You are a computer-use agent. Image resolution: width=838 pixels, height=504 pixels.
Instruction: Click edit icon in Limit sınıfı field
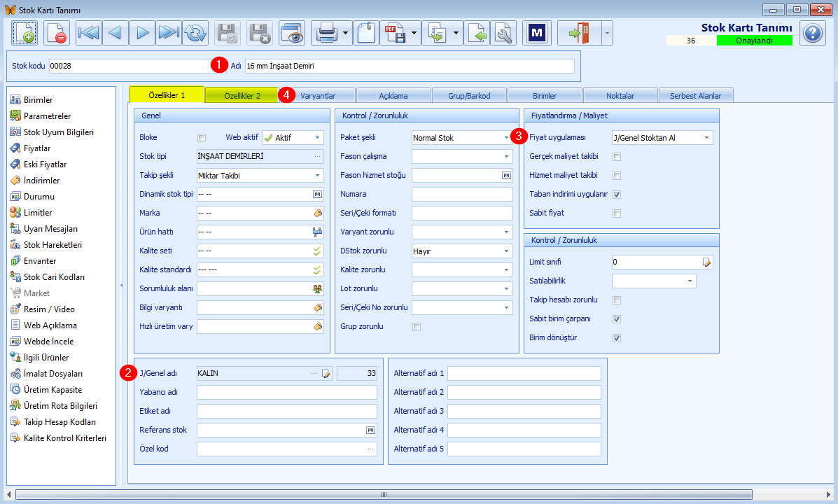pos(706,262)
